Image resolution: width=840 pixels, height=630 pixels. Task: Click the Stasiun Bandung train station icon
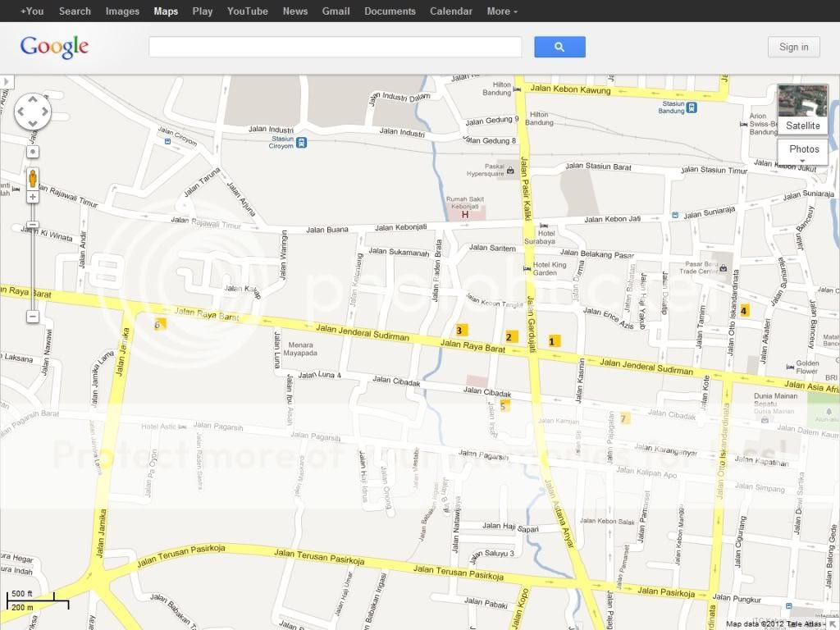pos(692,107)
